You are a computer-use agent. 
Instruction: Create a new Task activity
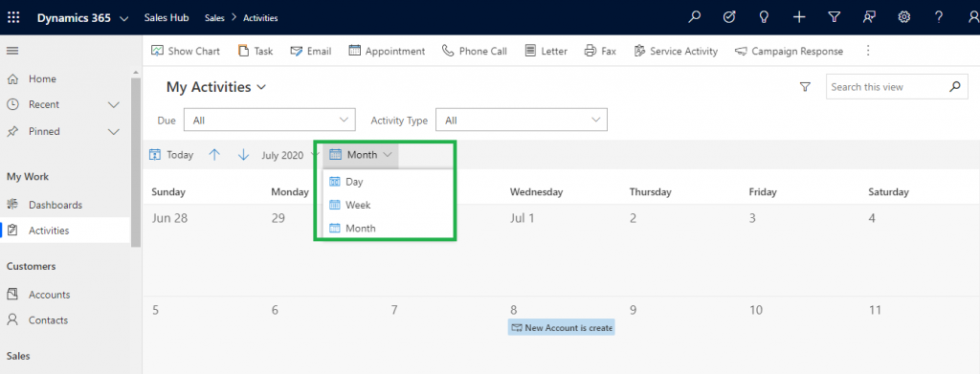[x=256, y=52]
